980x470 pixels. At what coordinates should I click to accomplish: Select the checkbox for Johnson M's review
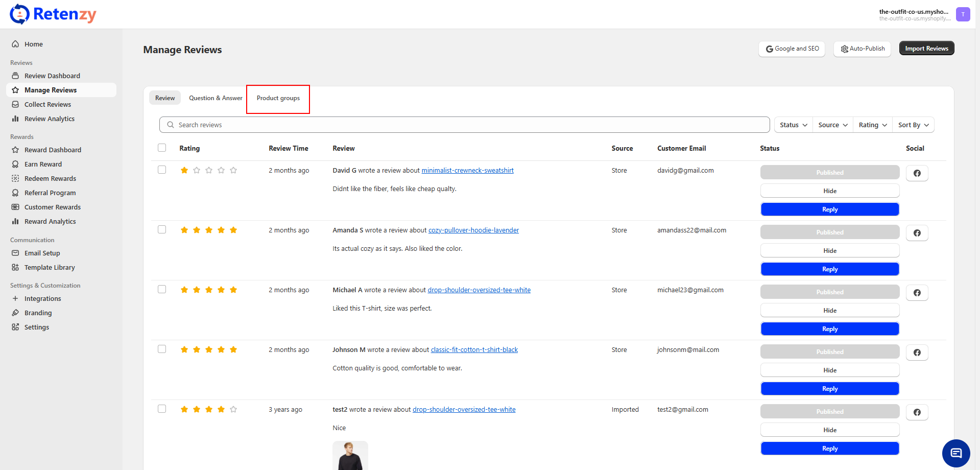[x=162, y=349]
